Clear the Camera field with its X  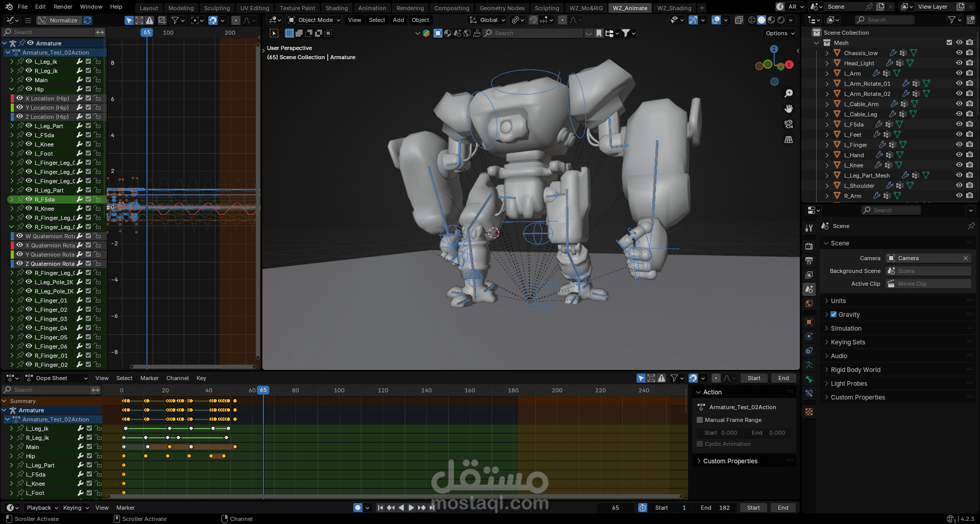966,258
